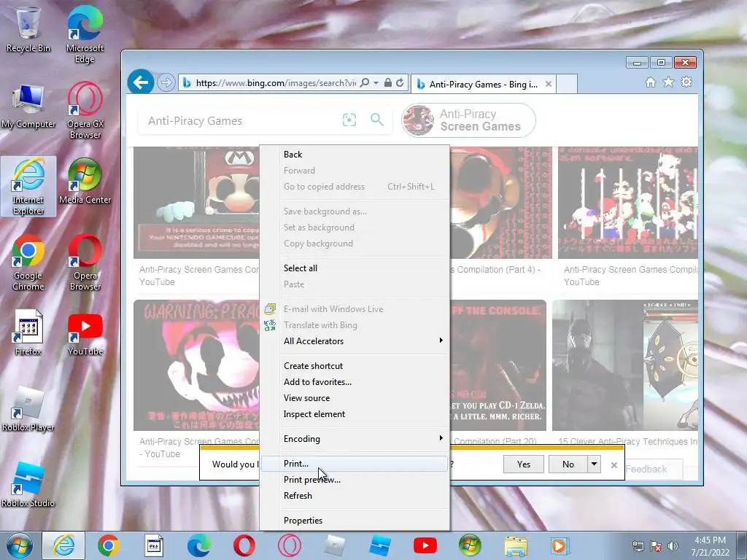Choose Refresh in the context menu

pyautogui.click(x=355, y=496)
